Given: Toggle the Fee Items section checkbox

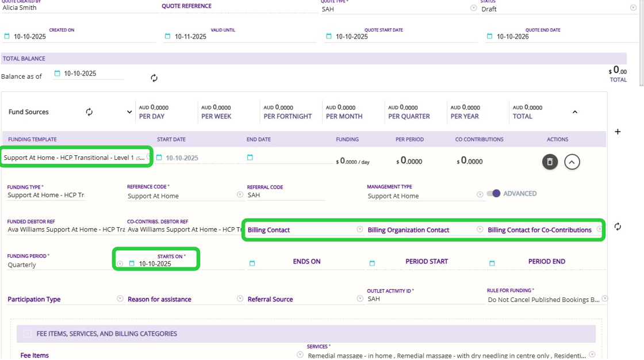Looking at the screenshot, I should (x=27, y=334).
